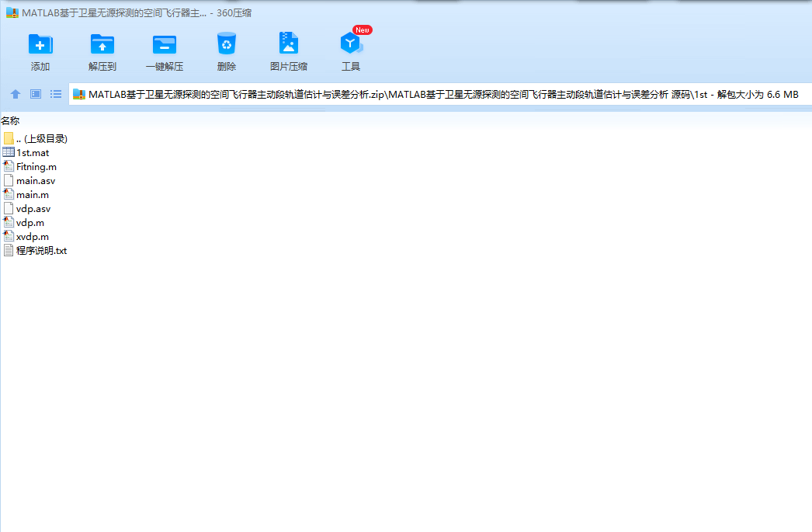This screenshot has height=532, width=812.
Task: Click the Fitning.m MATLAB file icon
Action: point(9,165)
